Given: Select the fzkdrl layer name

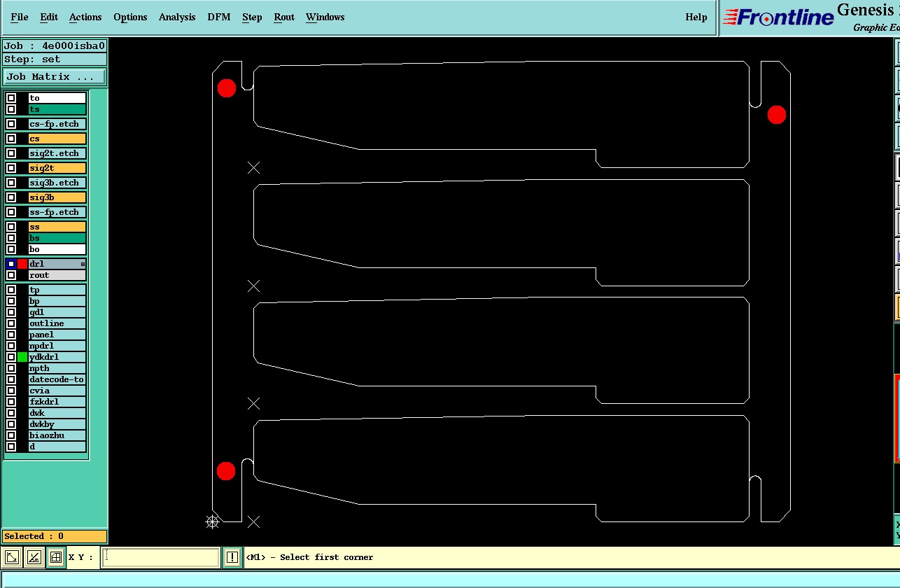Looking at the screenshot, I should pyautogui.click(x=57, y=402).
